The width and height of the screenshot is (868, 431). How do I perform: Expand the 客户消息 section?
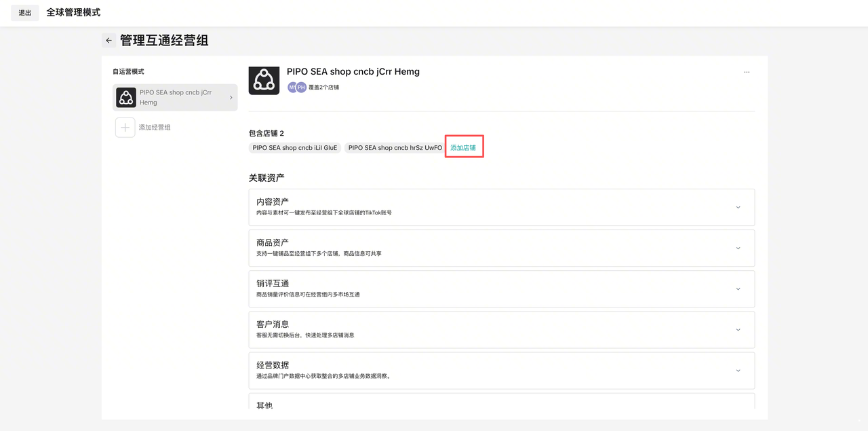click(738, 329)
